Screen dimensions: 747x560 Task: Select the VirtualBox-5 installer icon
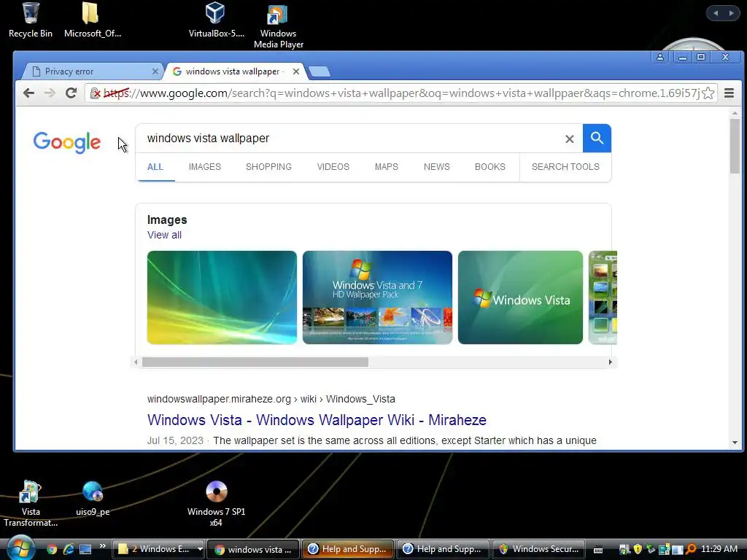tap(216, 20)
